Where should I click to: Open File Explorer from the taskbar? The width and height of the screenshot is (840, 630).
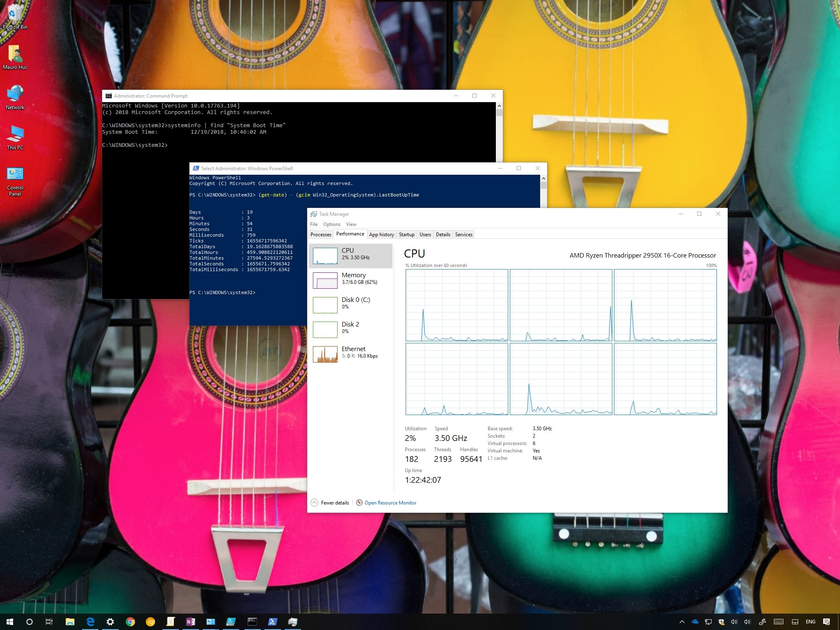point(70,622)
